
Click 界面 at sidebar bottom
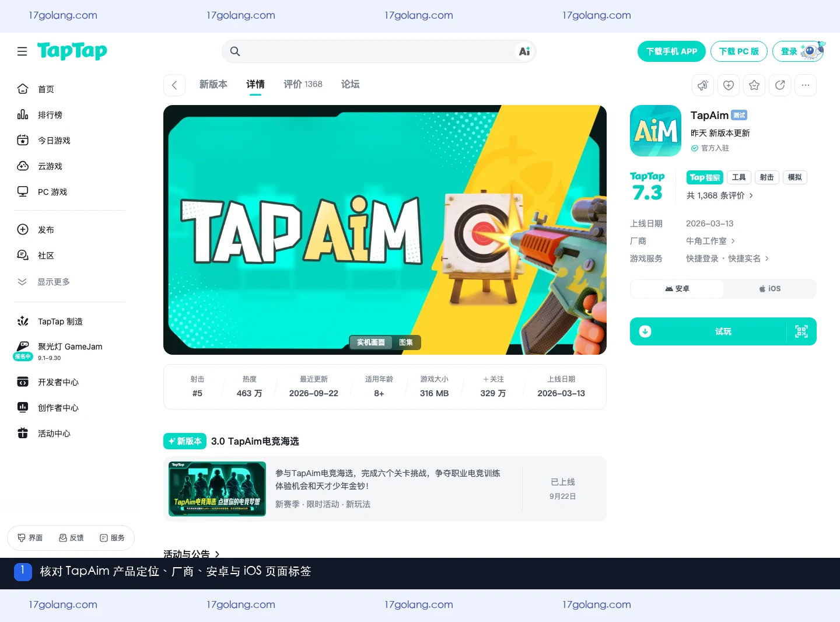pyautogui.click(x=30, y=538)
